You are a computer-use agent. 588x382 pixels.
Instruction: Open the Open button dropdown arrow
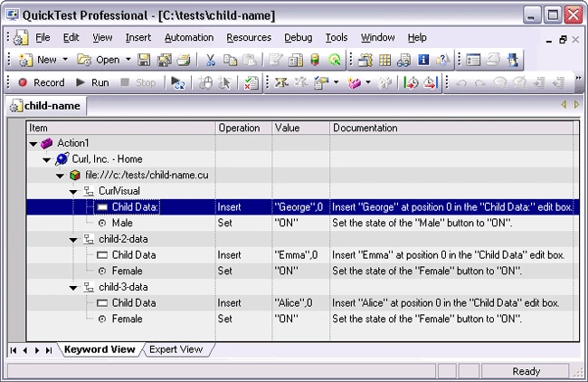pyautogui.click(x=128, y=59)
